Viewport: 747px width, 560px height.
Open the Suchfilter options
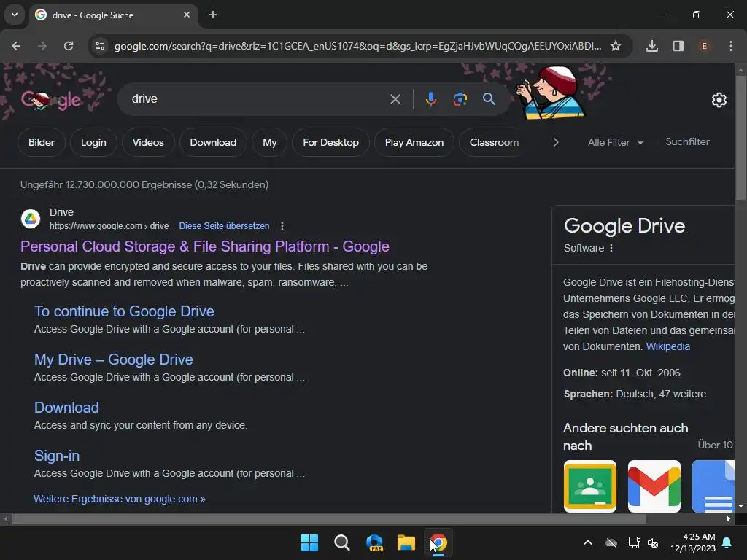(687, 142)
